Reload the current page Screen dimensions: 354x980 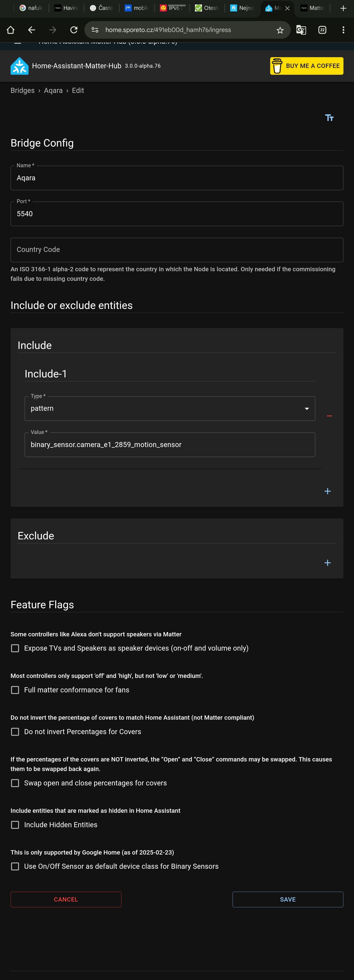click(74, 30)
